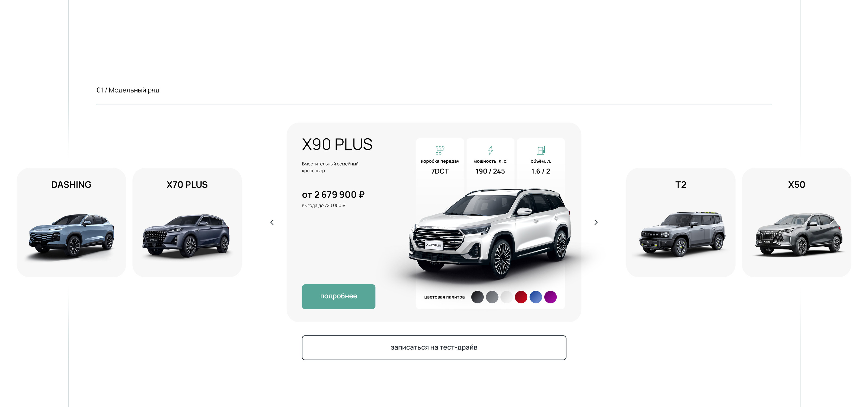Select the X70 PLUS model card
This screenshot has width=868, height=407.
[x=187, y=223]
